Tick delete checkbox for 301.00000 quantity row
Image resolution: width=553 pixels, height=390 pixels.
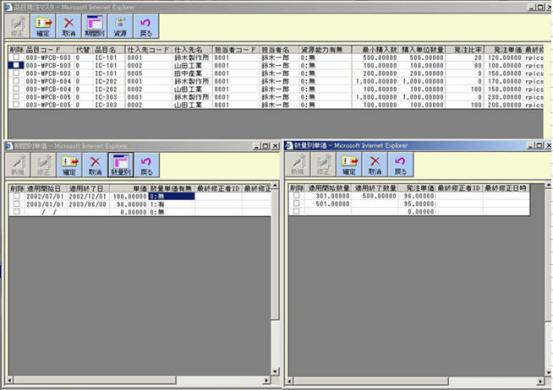[296, 195]
